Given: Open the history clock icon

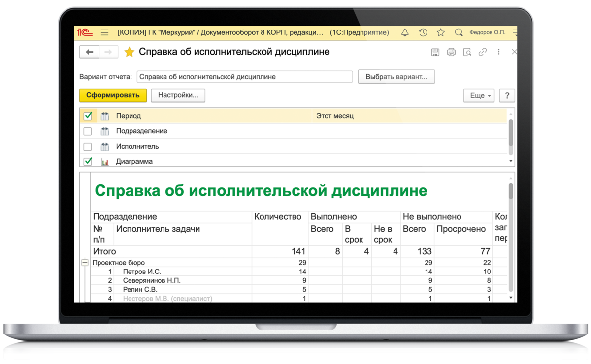Looking at the screenshot, I should [x=423, y=33].
